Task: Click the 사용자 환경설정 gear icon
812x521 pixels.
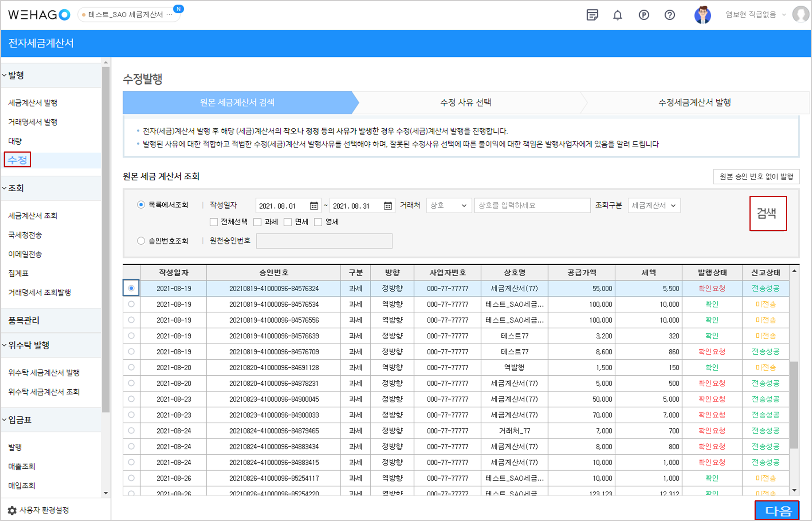Action: 12,510
